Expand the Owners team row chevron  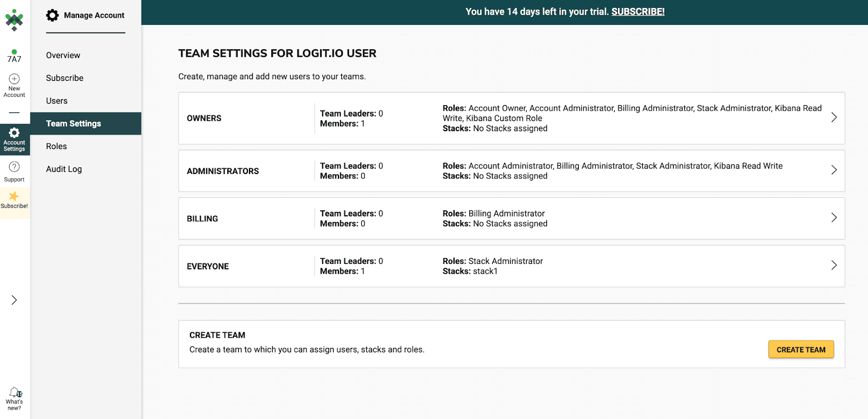pos(834,118)
